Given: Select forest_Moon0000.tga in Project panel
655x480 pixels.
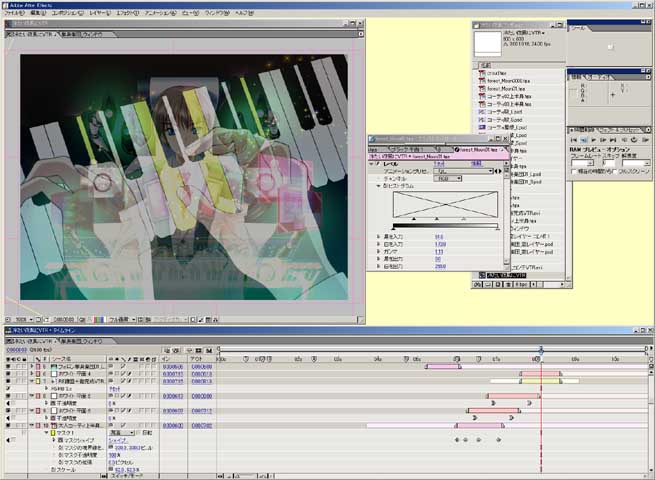Looking at the screenshot, I should click(x=508, y=81).
